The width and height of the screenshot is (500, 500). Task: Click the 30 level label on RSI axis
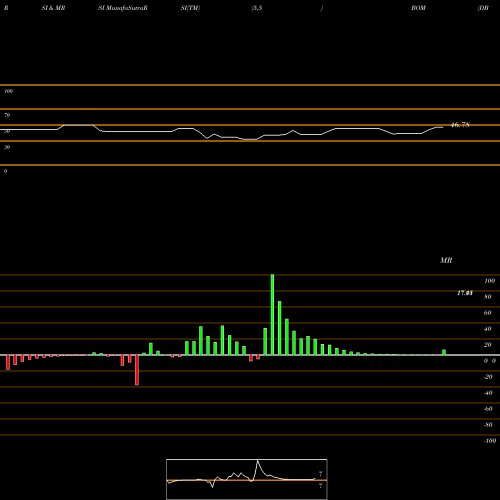pos(7,147)
